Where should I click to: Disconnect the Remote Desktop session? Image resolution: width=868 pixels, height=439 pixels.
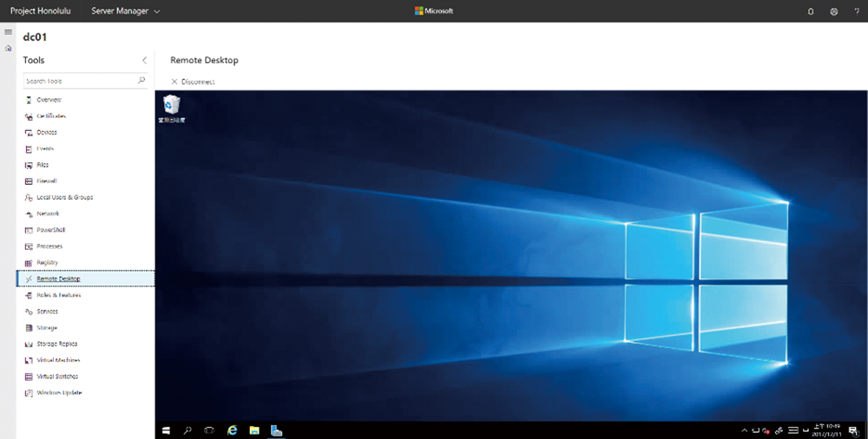click(193, 82)
